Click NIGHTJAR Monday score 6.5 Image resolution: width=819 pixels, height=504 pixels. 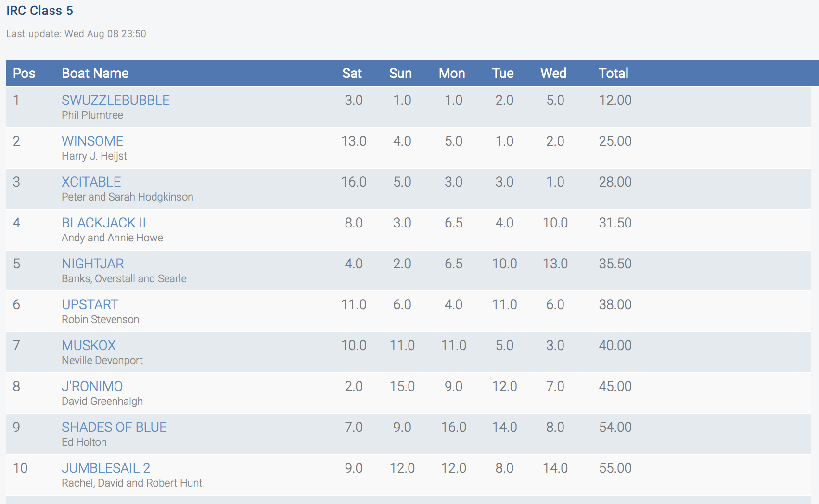tap(453, 264)
